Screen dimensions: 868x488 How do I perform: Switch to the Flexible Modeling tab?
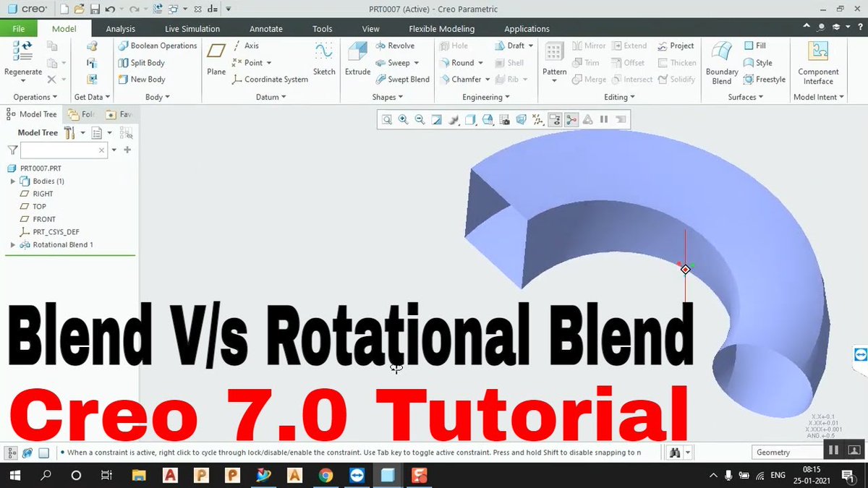pos(441,28)
